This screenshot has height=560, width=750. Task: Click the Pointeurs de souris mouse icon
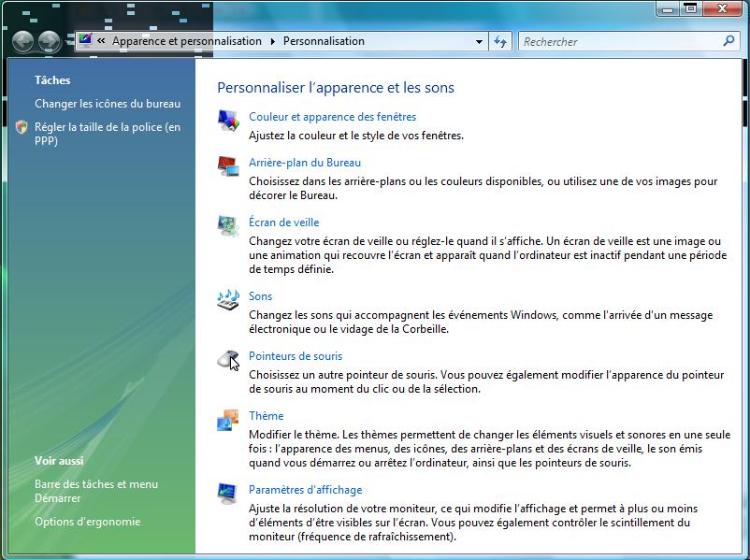coord(228,360)
